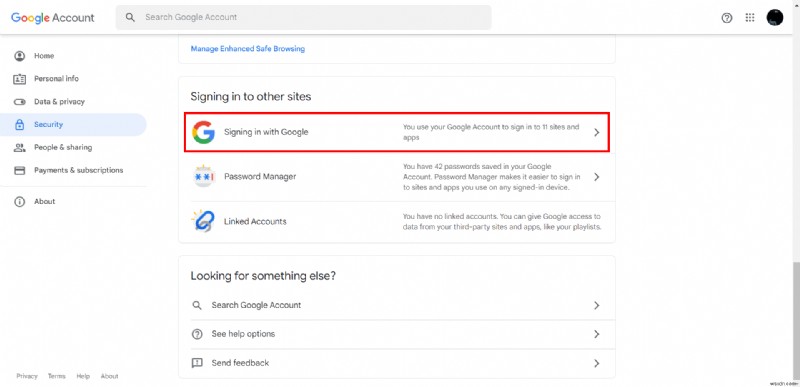800x387 pixels.
Task: Click the 'Signing in to other sites' heading
Action: [251, 96]
